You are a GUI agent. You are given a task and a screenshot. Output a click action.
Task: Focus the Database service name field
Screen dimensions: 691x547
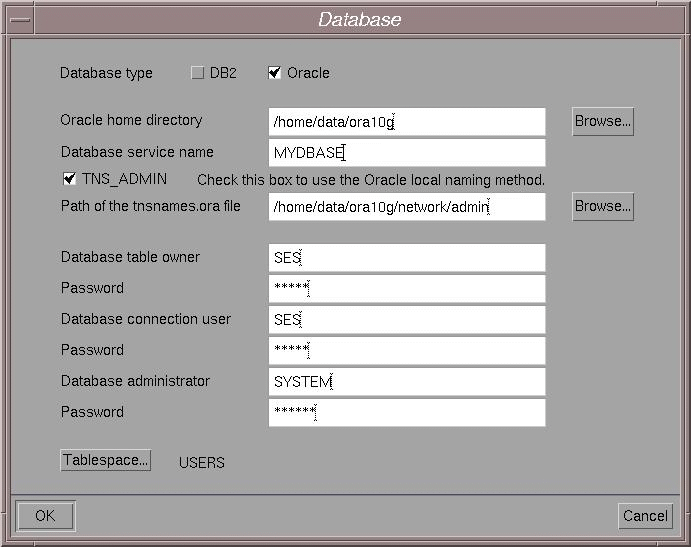[407, 153]
